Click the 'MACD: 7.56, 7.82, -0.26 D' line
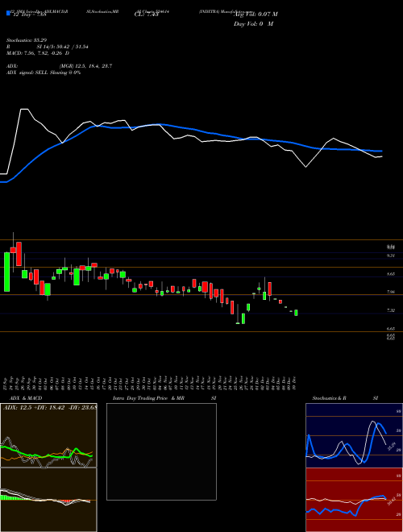The width and height of the screenshot is (403, 532). pos(38,53)
